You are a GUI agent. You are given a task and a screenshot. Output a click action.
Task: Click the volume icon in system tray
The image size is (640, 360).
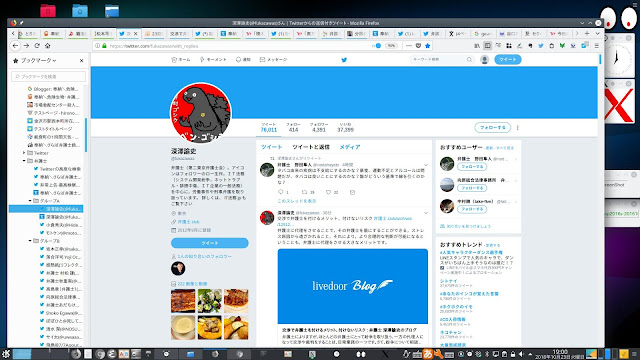521,354
